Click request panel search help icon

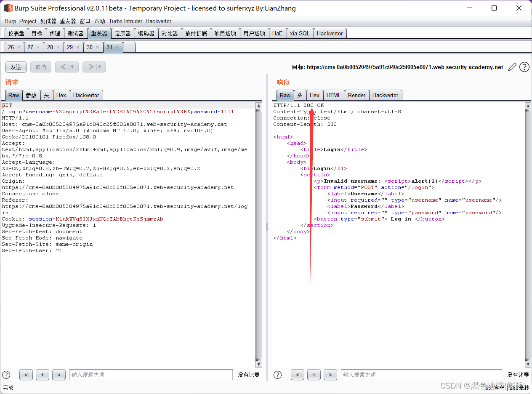(6, 375)
